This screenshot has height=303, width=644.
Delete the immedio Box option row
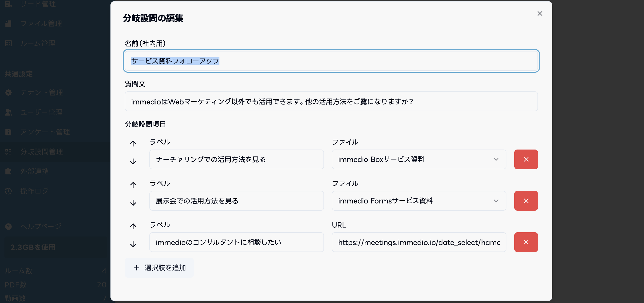pyautogui.click(x=526, y=159)
